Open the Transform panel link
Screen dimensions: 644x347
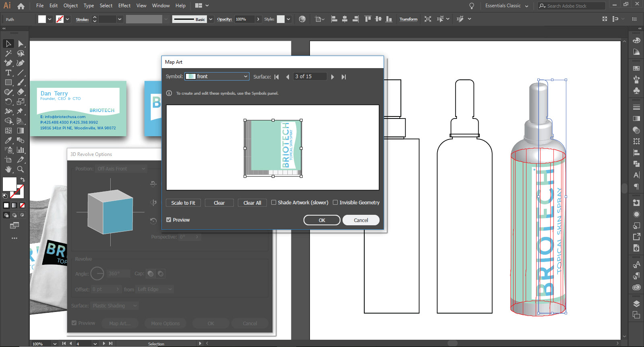[x=409, y=19]
